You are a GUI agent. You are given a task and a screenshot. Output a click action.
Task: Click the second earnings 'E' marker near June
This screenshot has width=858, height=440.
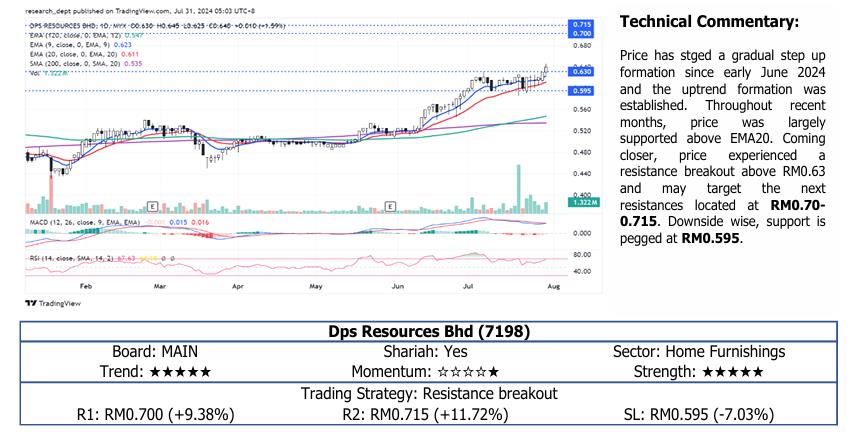[390, 205]
